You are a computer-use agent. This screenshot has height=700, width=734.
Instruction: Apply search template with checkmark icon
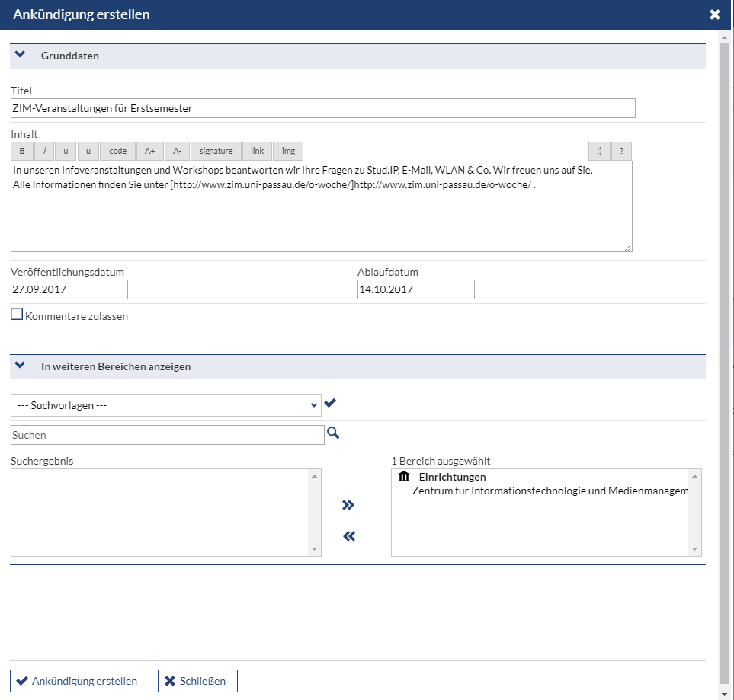(x=330, y=403)
